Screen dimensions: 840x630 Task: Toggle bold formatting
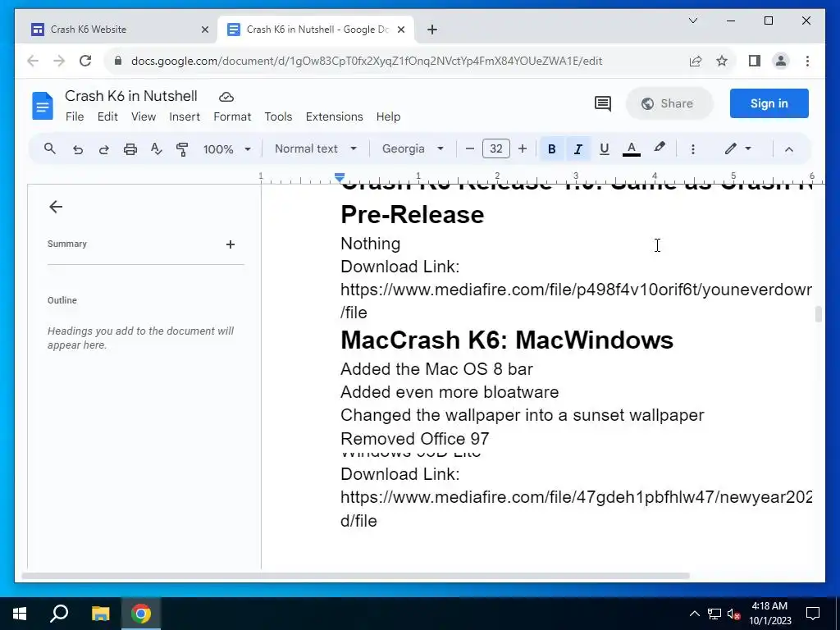(552, 149)
